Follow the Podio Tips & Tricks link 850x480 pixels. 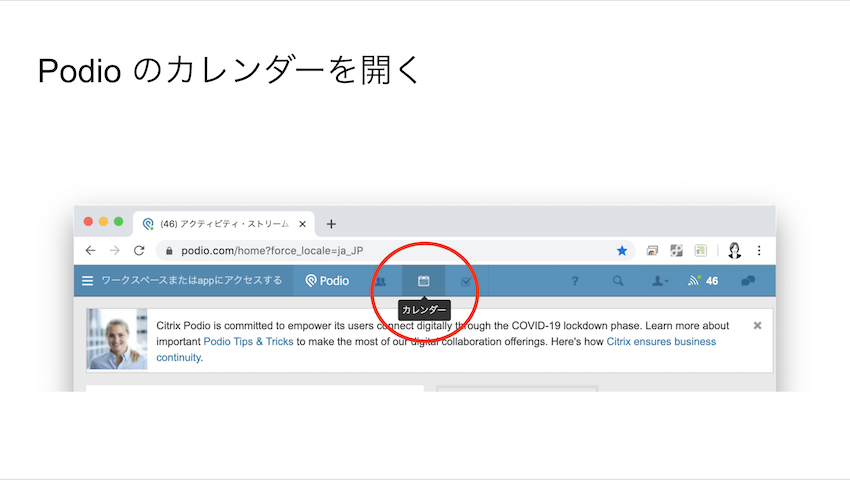pos(249,342)
